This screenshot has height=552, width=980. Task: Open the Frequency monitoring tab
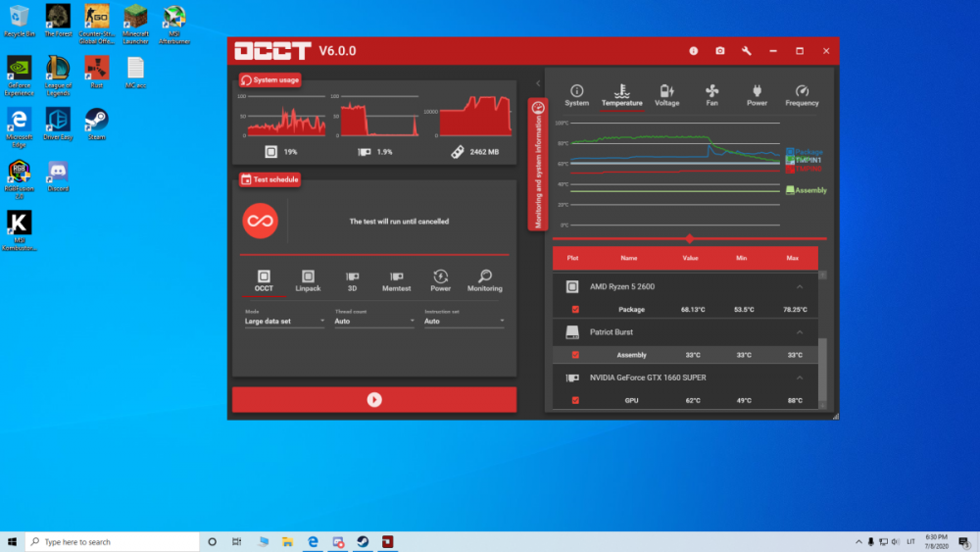tap(802, 96)
